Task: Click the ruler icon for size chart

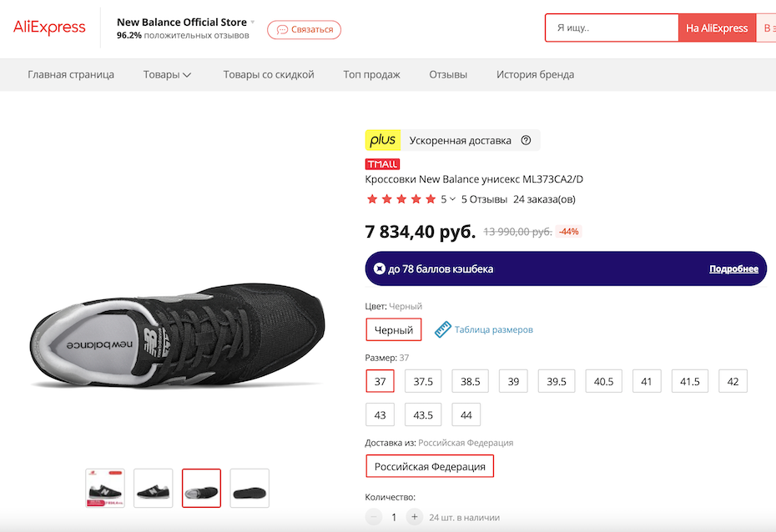Action: (x=442, y=329)
